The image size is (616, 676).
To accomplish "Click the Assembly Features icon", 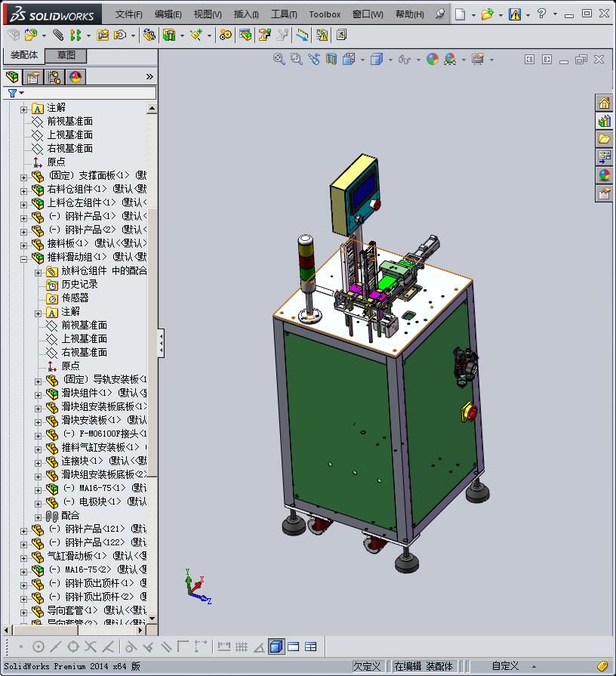I will click(169, 35).
